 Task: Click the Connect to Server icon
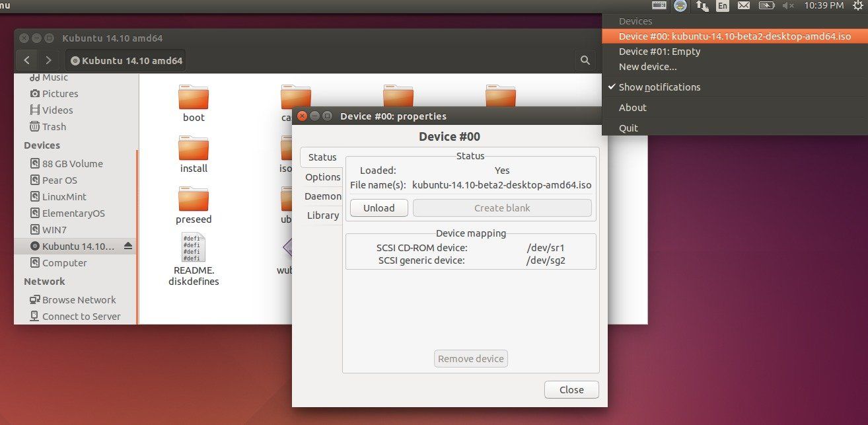click(x=35, y=317)
